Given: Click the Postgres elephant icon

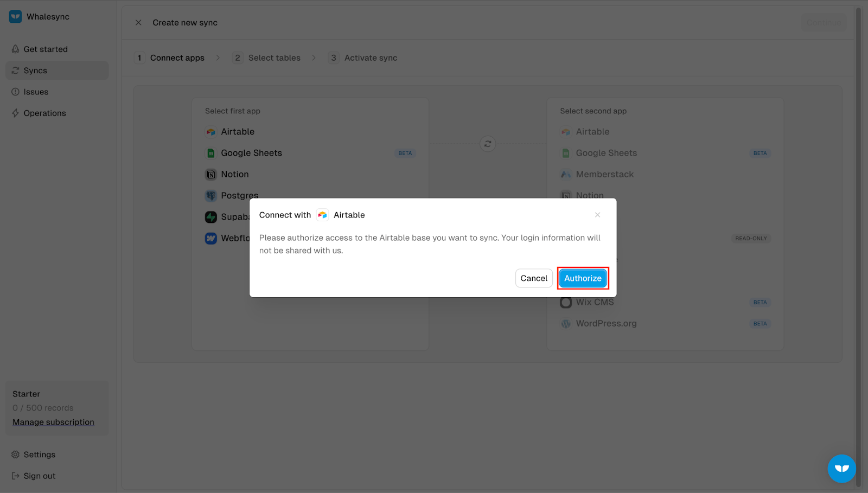Looking at the screenshot, I should [210, 195].
